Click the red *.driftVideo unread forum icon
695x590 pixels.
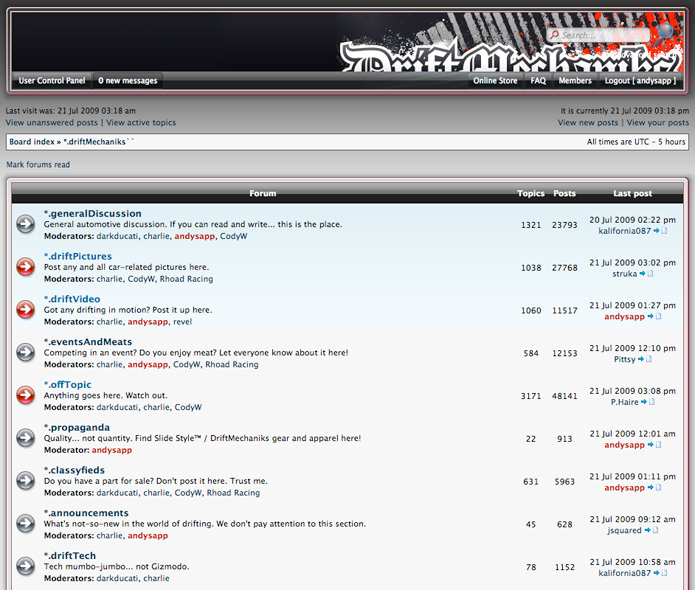coord(26,310)
